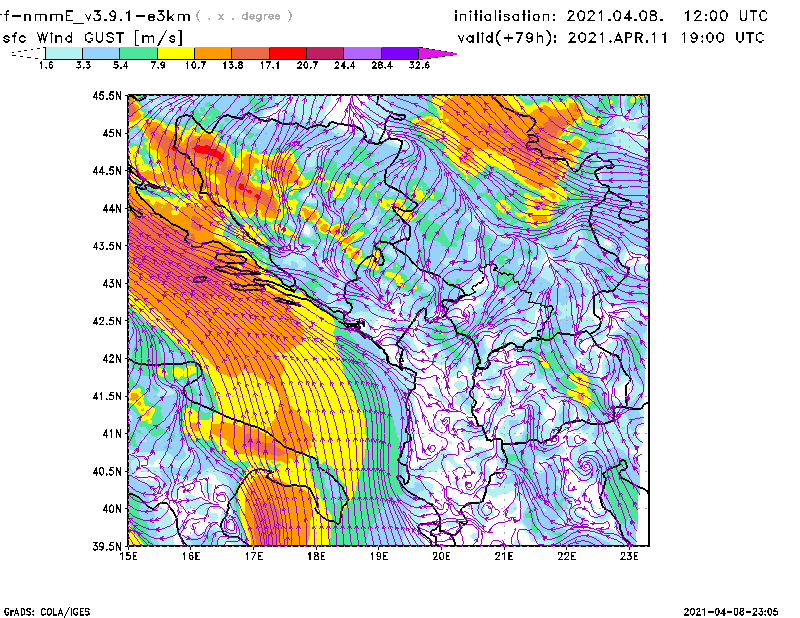
Task: Select the yellow legend swatch 7.9–10.7
Action: (176, 53)
